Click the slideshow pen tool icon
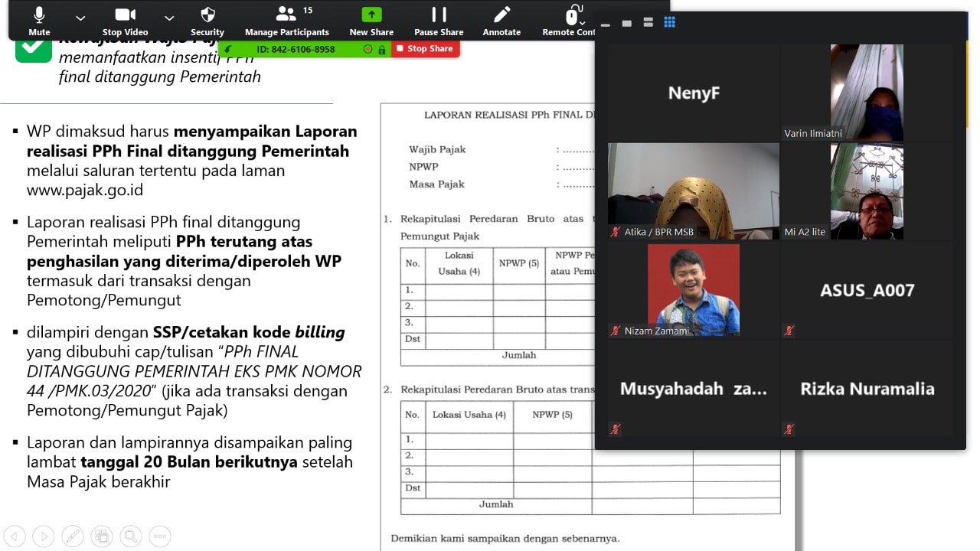 (x=73, y=536)
